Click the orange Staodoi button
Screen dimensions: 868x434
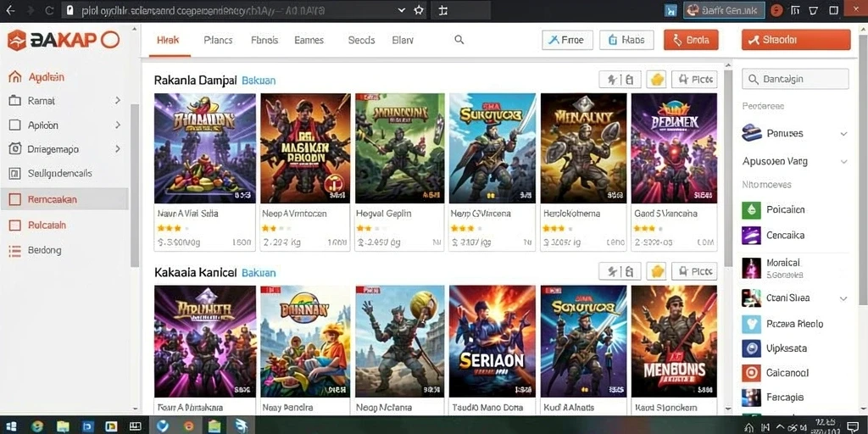tap(796, 40)
